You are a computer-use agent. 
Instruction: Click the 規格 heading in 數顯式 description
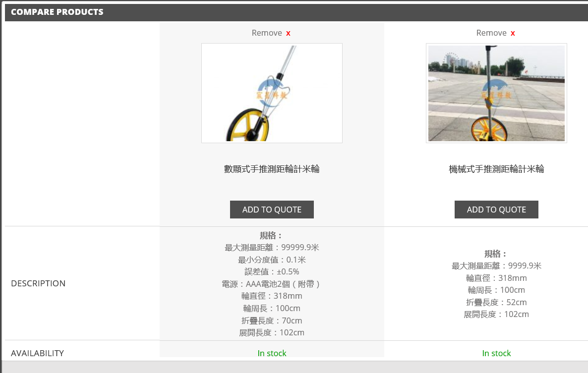click(x=272, y=236)
